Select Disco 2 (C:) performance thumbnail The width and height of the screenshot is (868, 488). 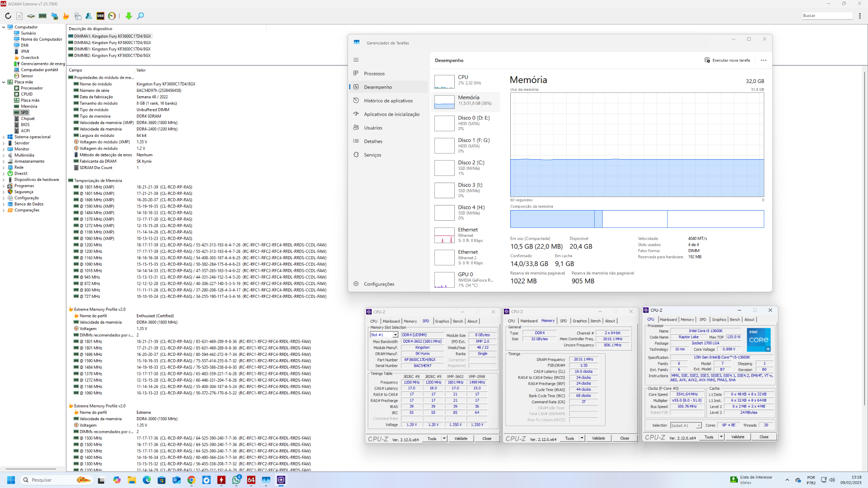tap(444, 168)
